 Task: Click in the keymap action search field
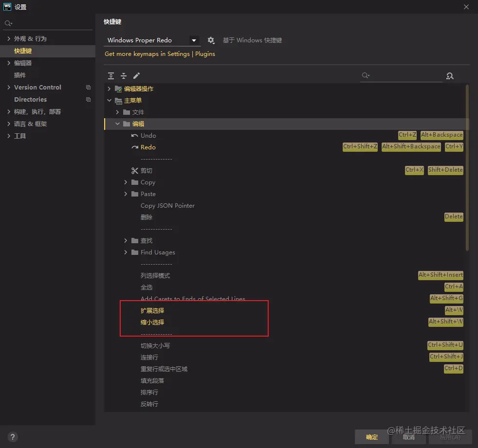(x=401, y=75)
